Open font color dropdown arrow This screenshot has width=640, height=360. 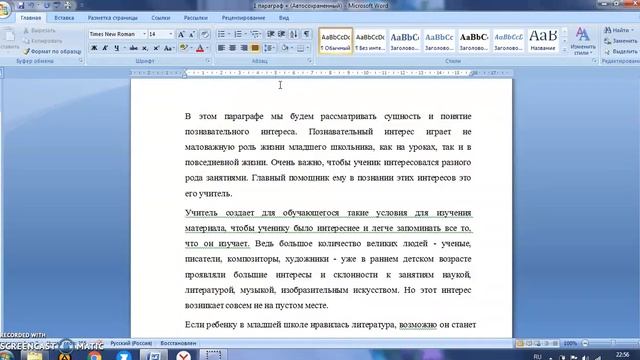point(207,48)
